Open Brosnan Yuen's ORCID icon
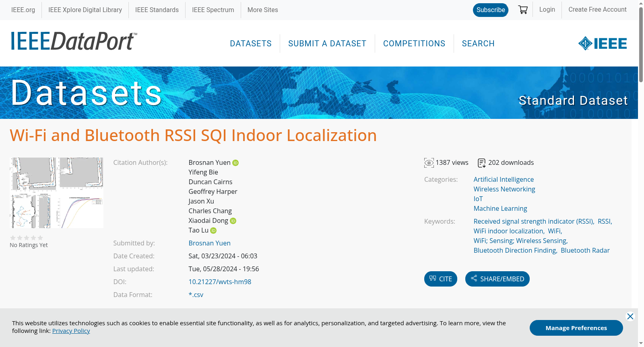This screenshot has height=347, width=644. point(235,163)
